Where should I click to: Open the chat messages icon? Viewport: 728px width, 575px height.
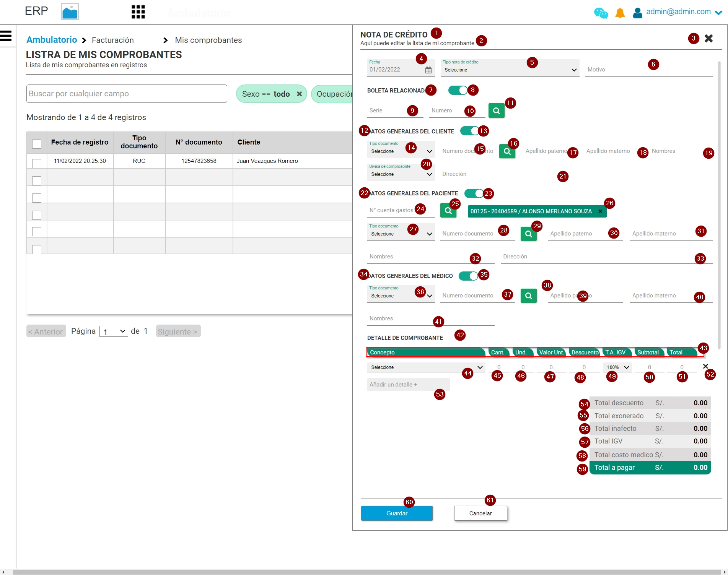(601, 13)
